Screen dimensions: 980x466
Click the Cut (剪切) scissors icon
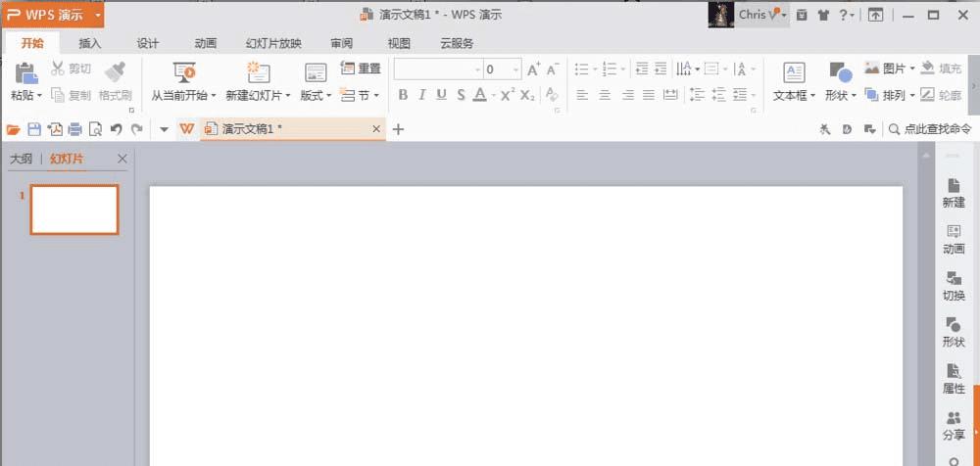[x=58, y=69]
